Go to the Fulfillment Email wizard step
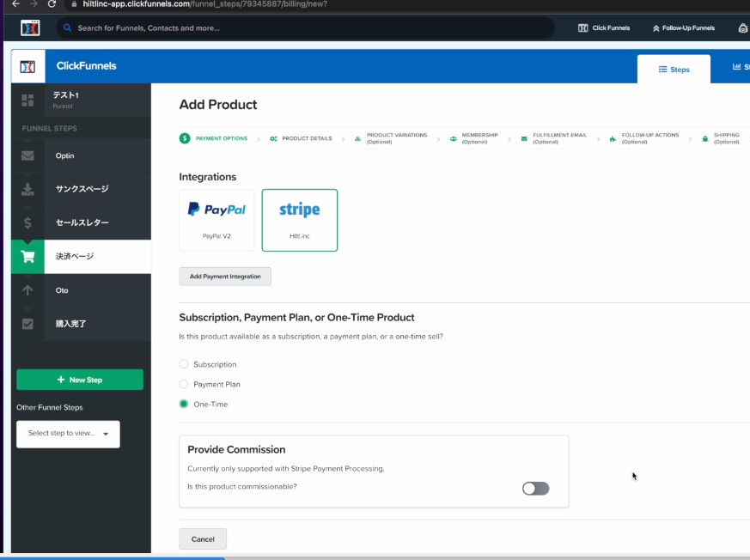 click(559, 138)
